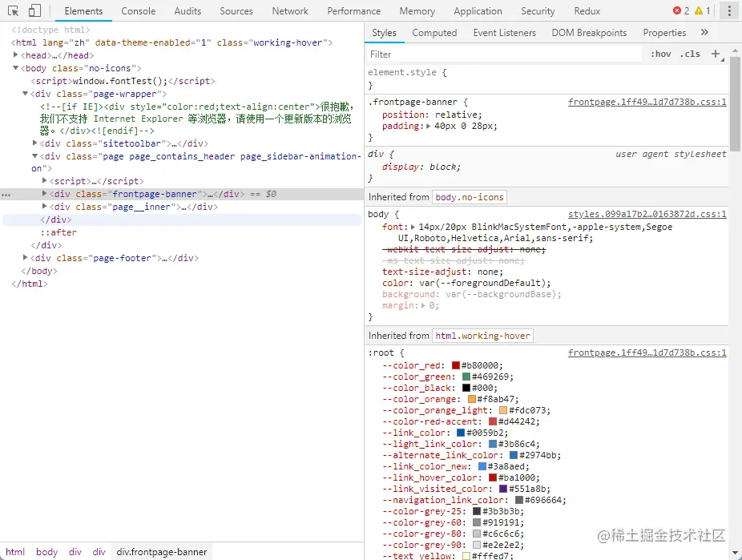Open color picker for --color_red swatch
This screenshot has height=560, width=742.
click(x=456, y=365)
